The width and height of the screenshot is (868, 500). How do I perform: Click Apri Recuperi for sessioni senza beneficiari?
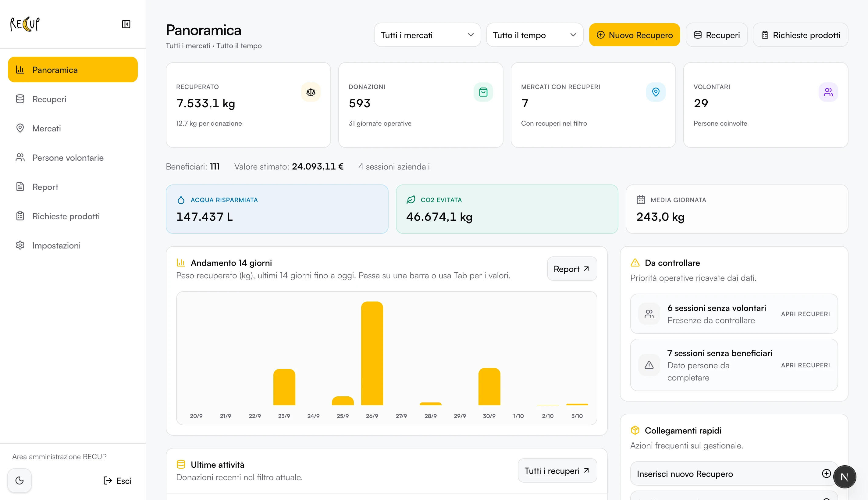pyautogui.click(x=805, y=365)
